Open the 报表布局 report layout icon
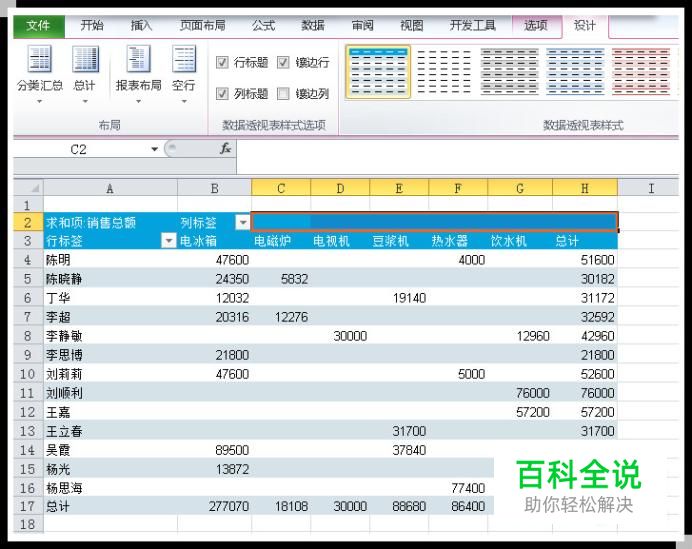 pos(138,60)
